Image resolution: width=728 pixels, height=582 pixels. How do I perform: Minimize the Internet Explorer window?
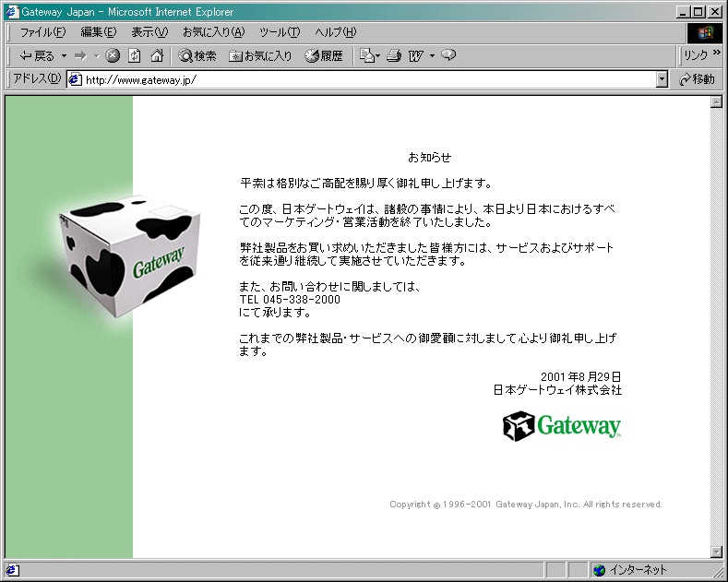(682, 12)
